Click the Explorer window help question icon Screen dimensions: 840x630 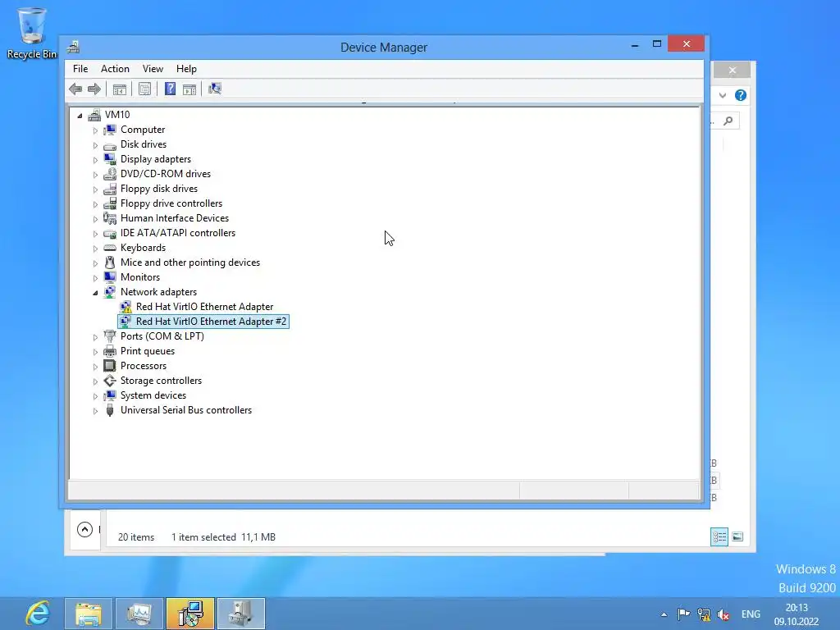(741, 95)
